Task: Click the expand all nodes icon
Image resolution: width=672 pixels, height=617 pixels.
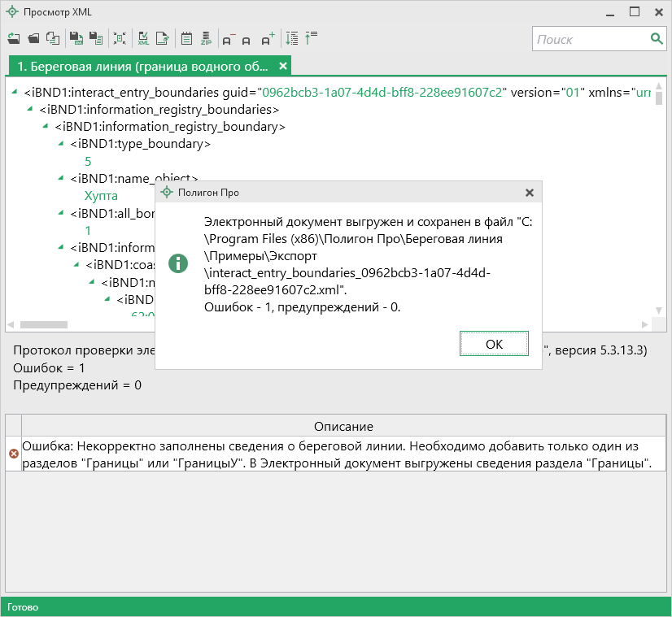Action: point(292,38)
